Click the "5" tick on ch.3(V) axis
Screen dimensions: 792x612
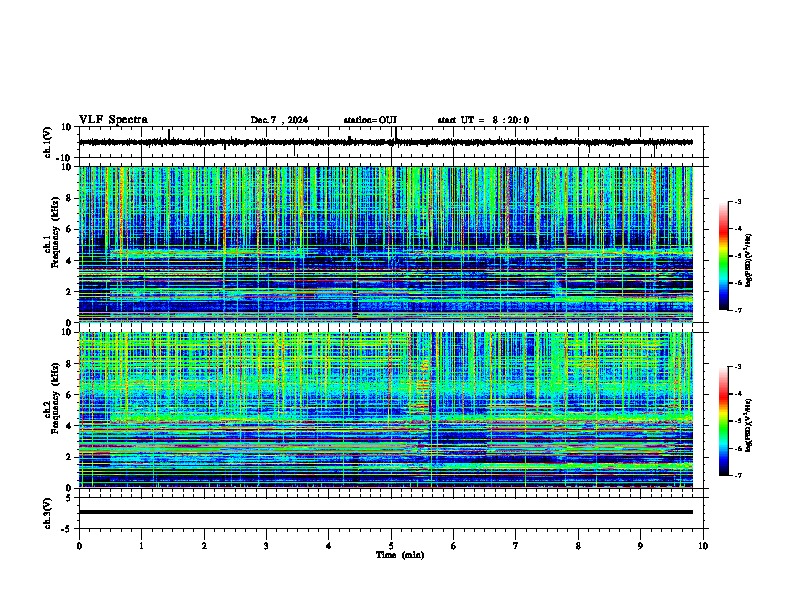pyautogui.click(x=69, y=498)
